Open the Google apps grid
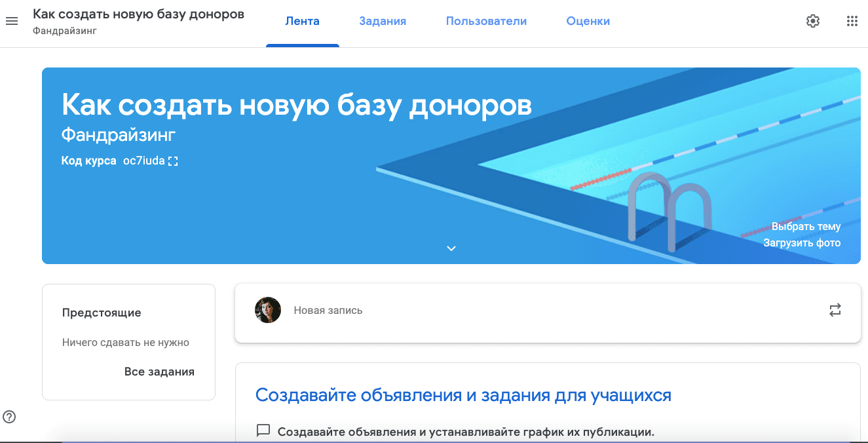Screen dimensions: 868x443 (x=852, y=21)
